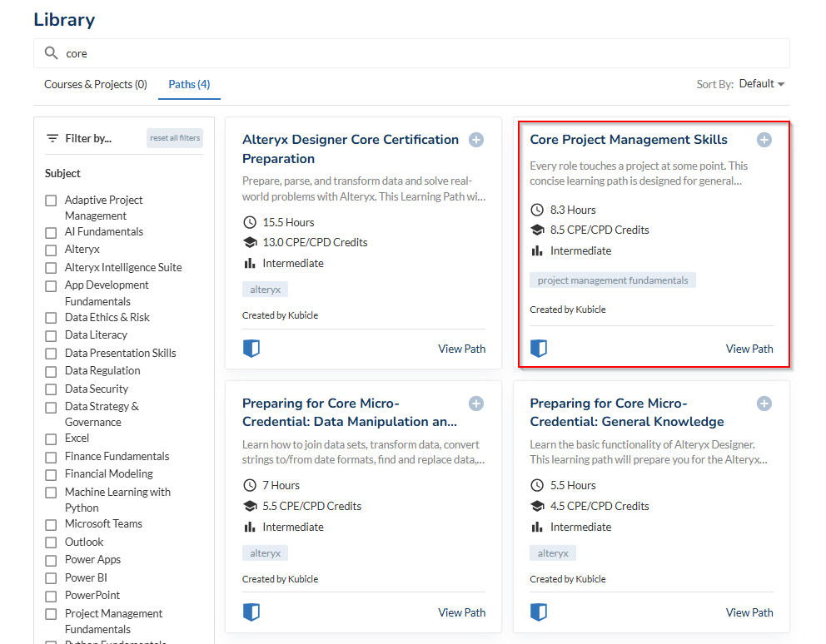
Task: Enable the Power BI subject checkbox
Action: (51, 578)
